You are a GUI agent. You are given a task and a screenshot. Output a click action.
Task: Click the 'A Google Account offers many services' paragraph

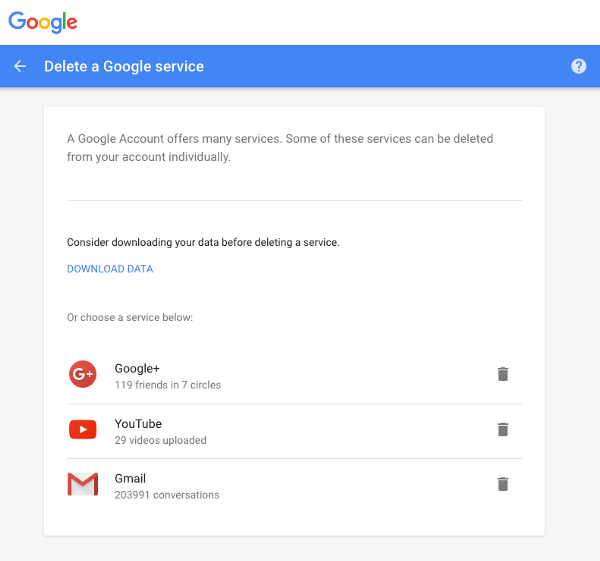pos(280,148)
